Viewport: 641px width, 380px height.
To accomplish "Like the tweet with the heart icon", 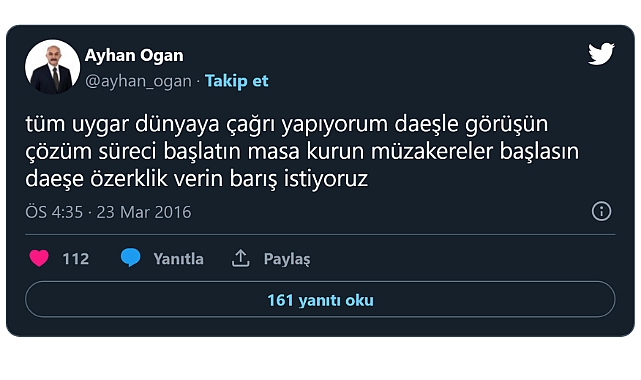I will (x=39, y=258).
